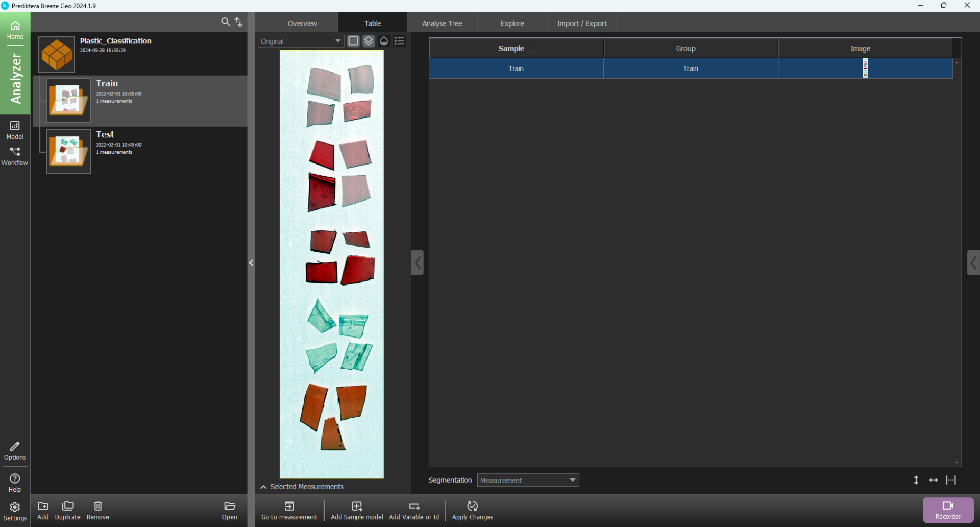Open the Segmentation Measurement dropdown
This screenshot has width=980, height=527.
[x=528, y=480]
